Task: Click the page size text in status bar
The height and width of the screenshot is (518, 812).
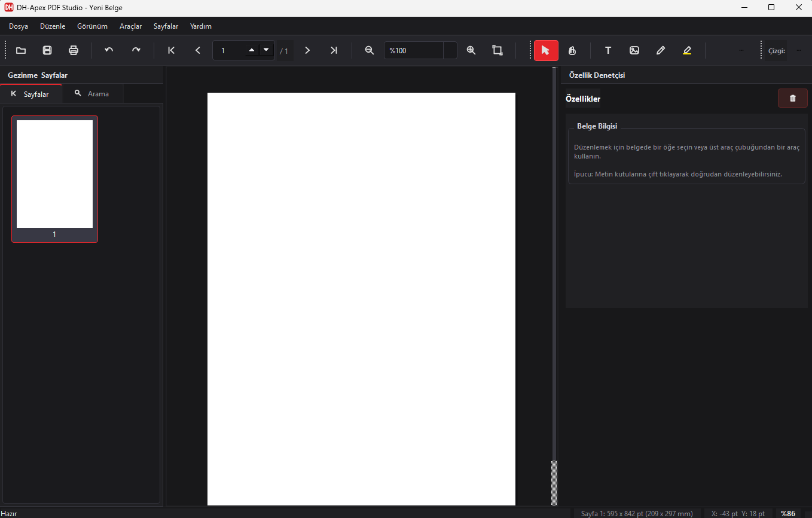Action: tap(637, 514)
